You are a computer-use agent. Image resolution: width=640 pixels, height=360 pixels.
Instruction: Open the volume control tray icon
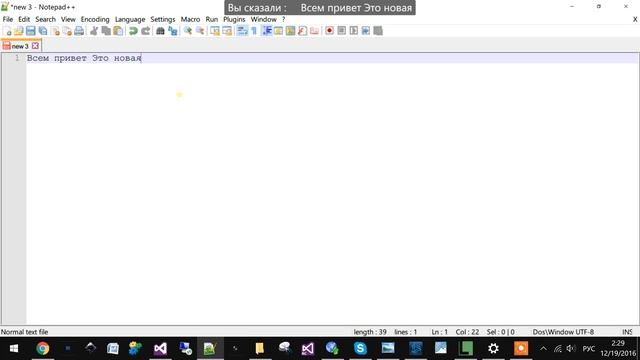pyautogui.click(x=570, y=349)
